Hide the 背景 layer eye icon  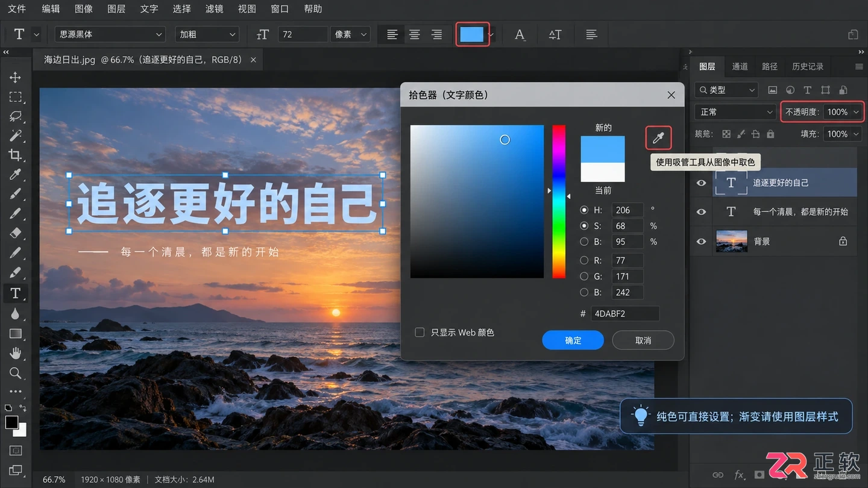(701, 242)
